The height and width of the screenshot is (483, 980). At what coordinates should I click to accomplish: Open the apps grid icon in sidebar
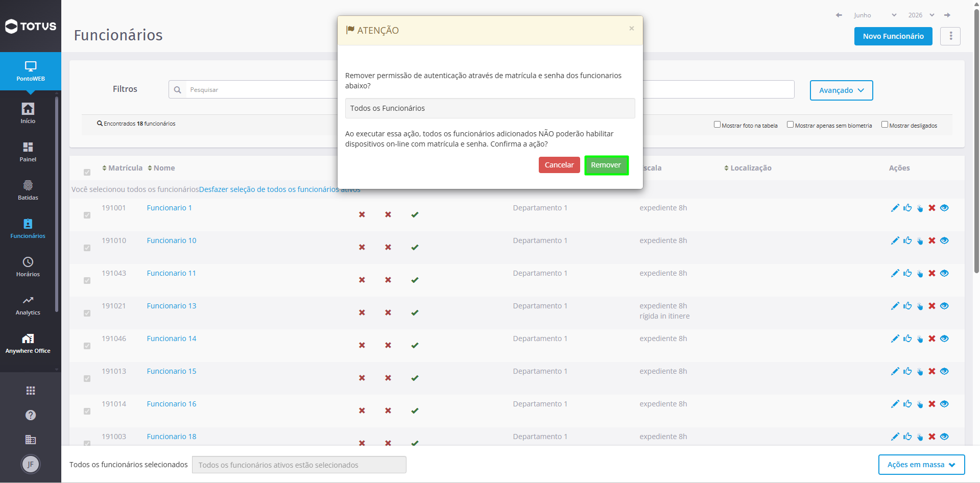coord(31,391)
